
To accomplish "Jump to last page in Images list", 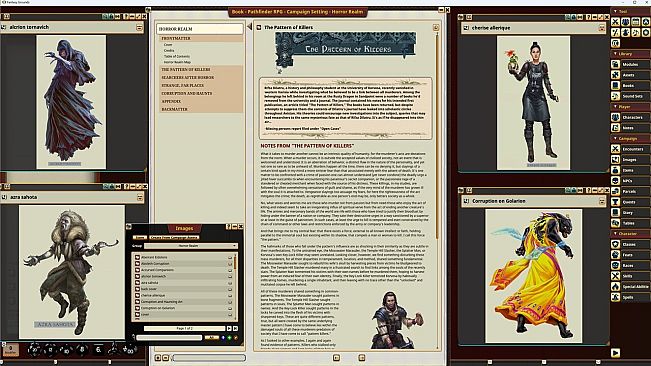I will [235, 328].
